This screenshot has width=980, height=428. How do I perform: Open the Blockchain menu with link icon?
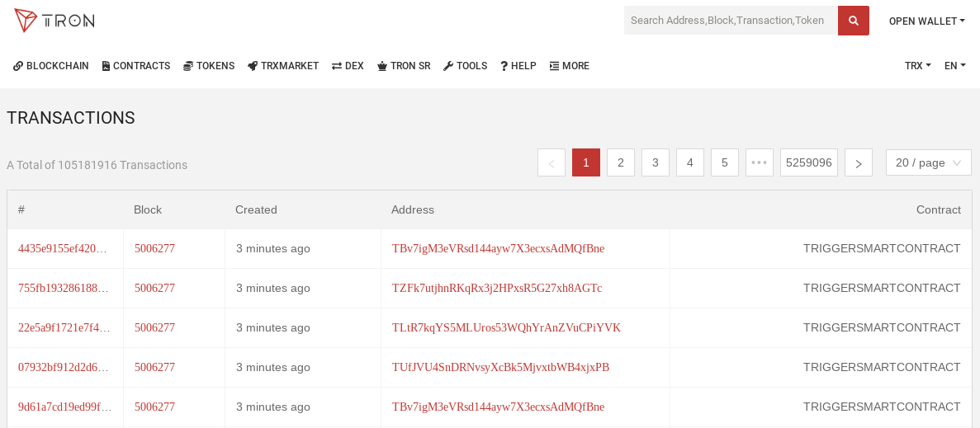tap(51, 65)
